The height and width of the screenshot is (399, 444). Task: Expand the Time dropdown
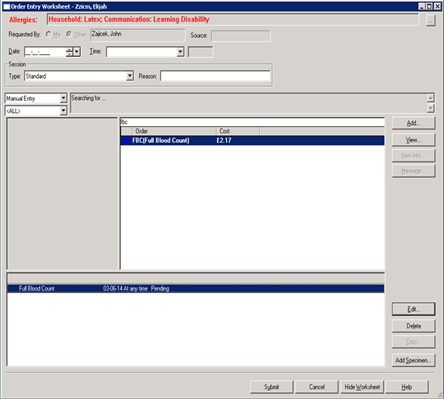(x=180, y=52)
